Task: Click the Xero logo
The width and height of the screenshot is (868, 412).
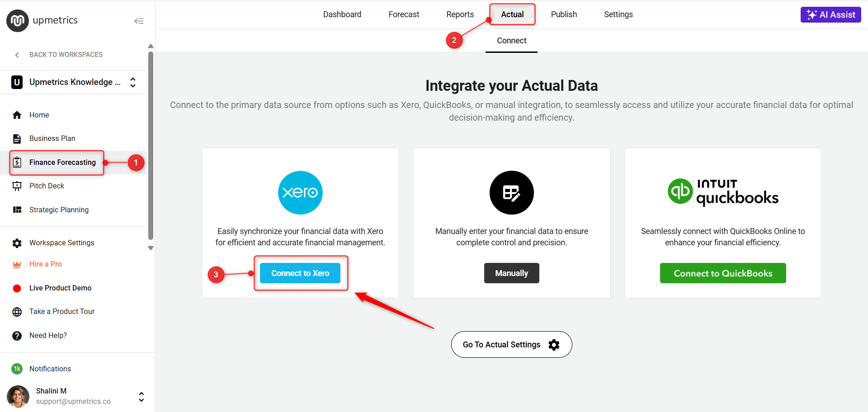Action: pos(300,192)
